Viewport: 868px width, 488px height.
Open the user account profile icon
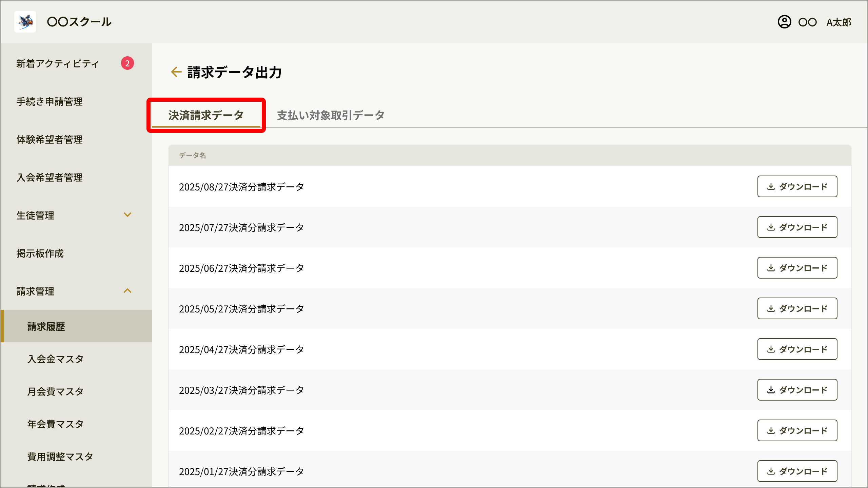click(784, 22)
